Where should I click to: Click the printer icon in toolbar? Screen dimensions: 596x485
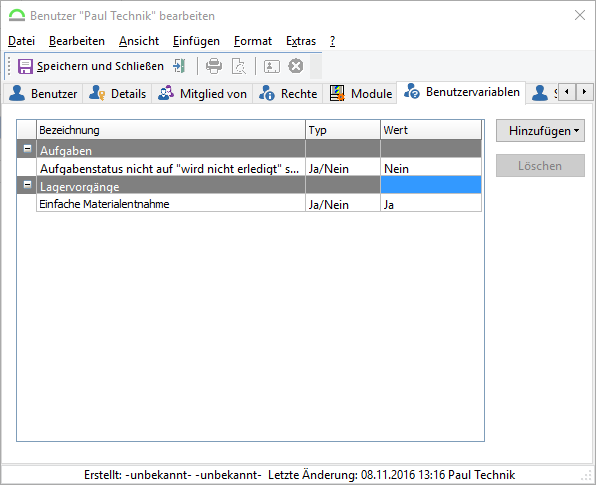214,66
